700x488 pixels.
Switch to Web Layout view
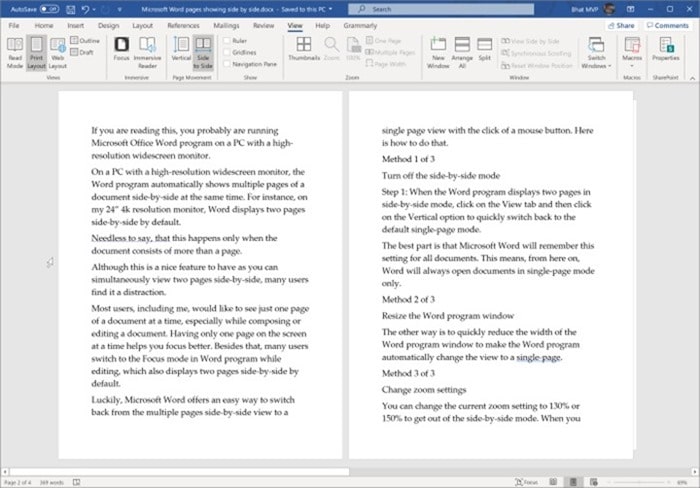[58, 53]
